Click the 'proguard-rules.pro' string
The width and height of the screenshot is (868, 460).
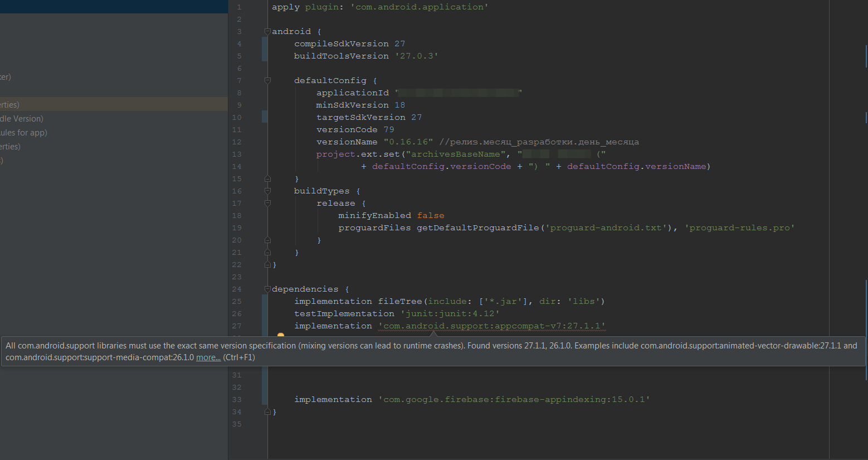tap(740, 227)
